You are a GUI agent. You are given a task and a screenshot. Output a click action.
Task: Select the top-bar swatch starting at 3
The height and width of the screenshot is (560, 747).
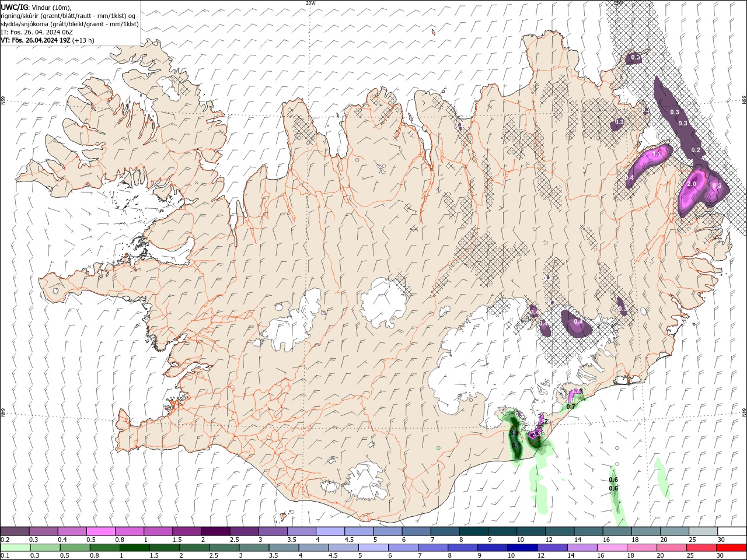point(273,531)
